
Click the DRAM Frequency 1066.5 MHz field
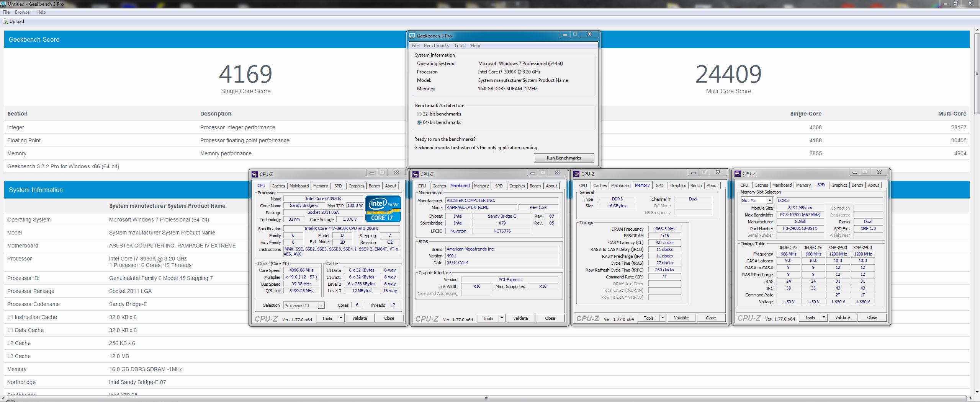[x=664, y=229]
